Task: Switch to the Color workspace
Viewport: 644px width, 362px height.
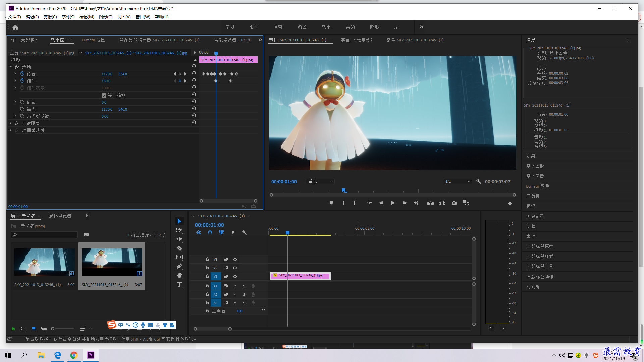Action: 302,27
